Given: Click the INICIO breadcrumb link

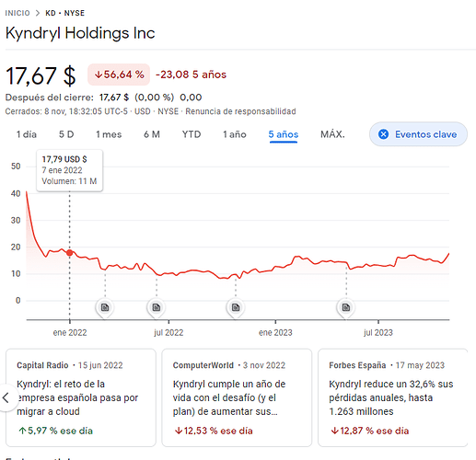Looking at the screenshot, I should [x=17, y=13].
